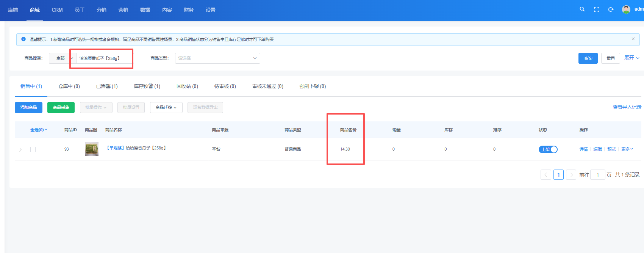Dismiss the tip banner with close icon
This screenshot has width=644, height=253.
pos(633,39)
